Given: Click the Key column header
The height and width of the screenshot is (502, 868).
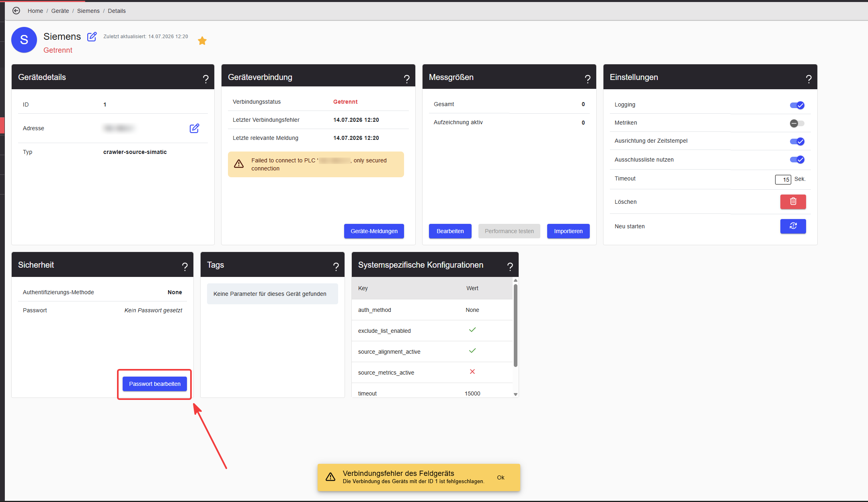Looking at the screenshot, I should pos(363,288).
